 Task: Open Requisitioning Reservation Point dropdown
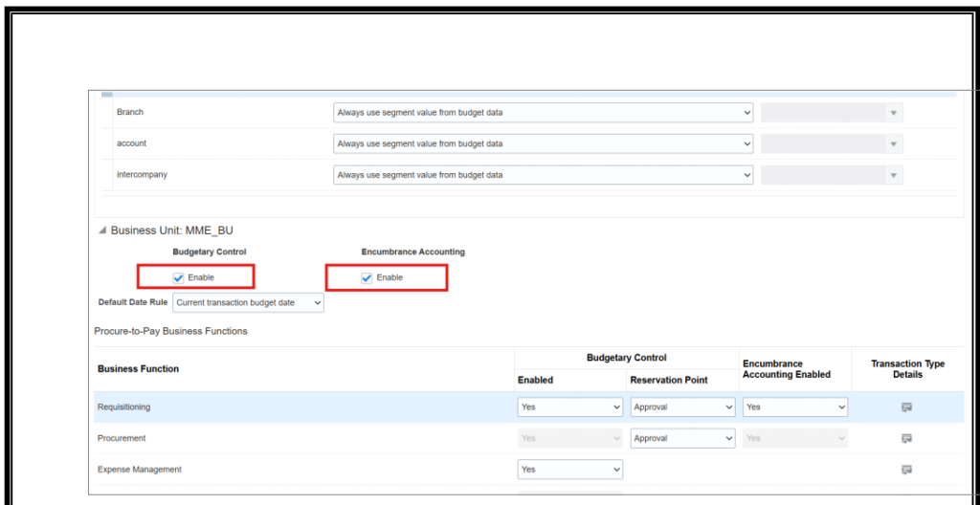point(681,407)
